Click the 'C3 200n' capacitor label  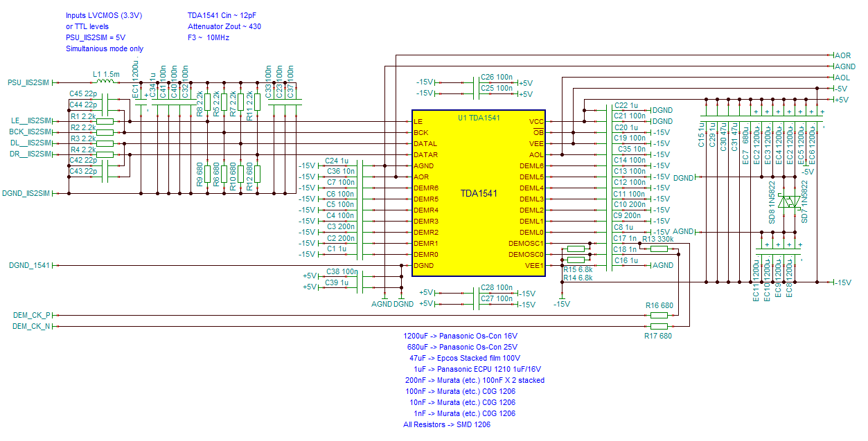tap(341, 227)
